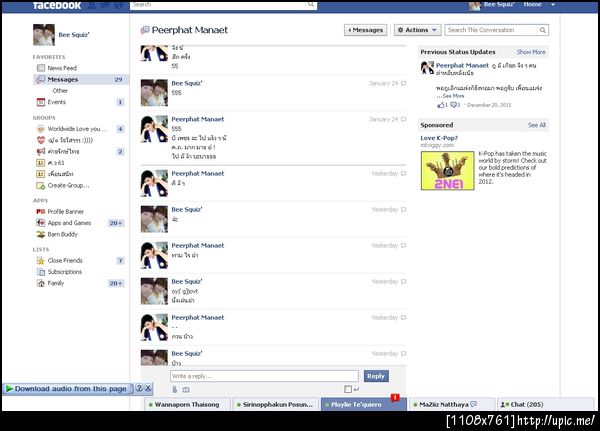This screenshot has height=431, width=600.
Task: Open the Actions dropdown menu
Action: click(x=417, y=30)
